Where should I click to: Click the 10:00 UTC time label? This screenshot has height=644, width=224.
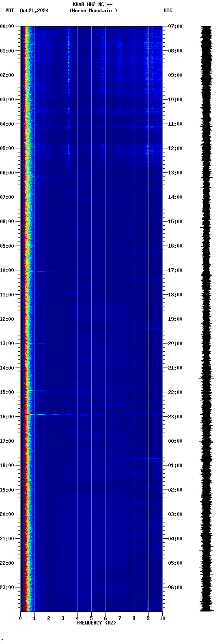coord(175,100)
